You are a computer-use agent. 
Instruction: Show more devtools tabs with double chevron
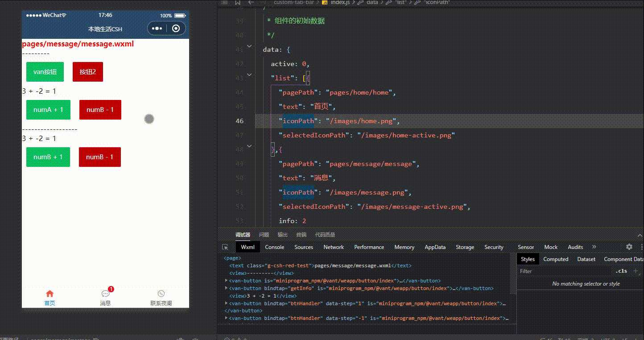pyautogui.click(x=594, y=247)
